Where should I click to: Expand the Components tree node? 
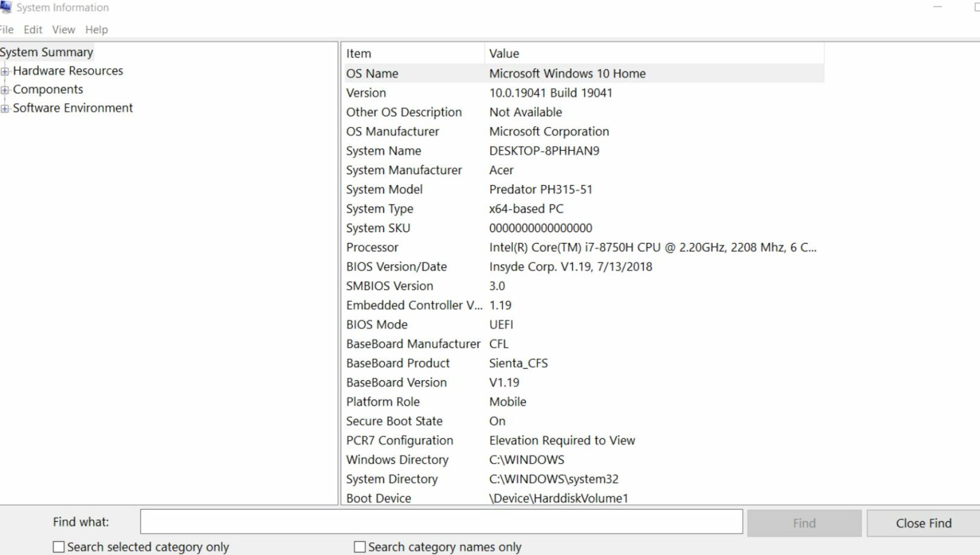pyautogui.click(x=4, y=89)
